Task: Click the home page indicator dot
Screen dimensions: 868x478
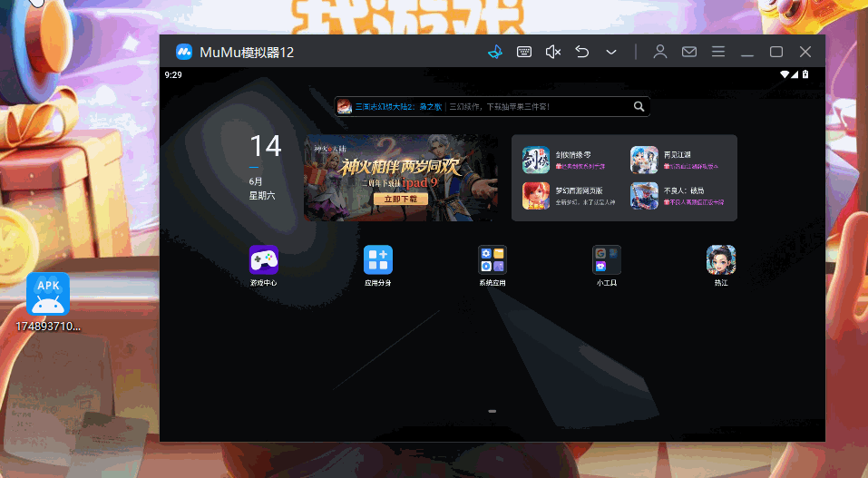Action: click(493, 411)
